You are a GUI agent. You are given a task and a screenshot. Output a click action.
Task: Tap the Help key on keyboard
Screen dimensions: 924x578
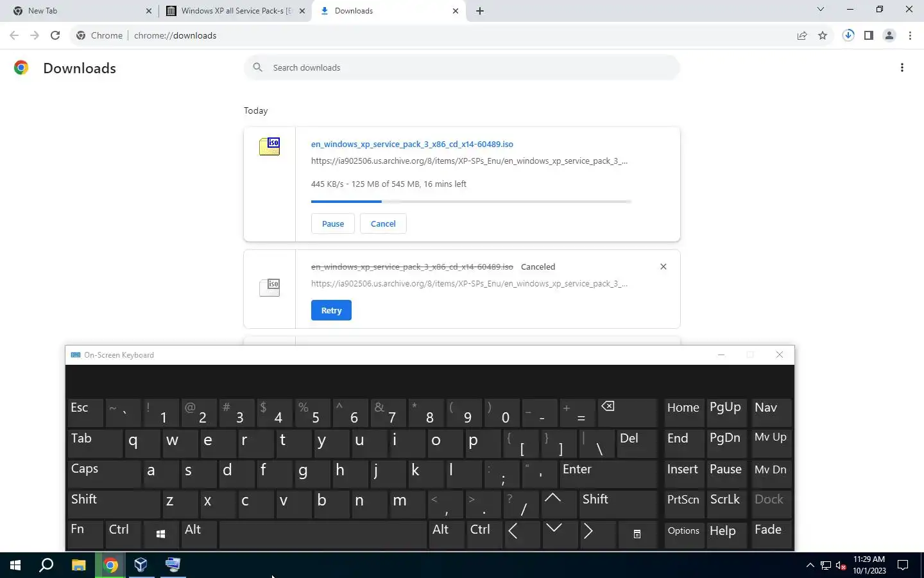(x=726, y=534)
